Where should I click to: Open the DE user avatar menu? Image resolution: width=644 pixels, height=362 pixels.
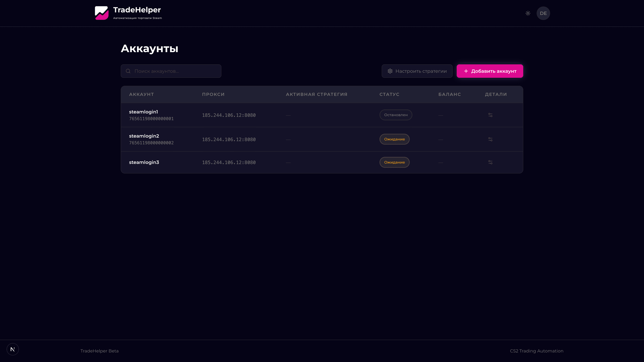click(543, 13)
